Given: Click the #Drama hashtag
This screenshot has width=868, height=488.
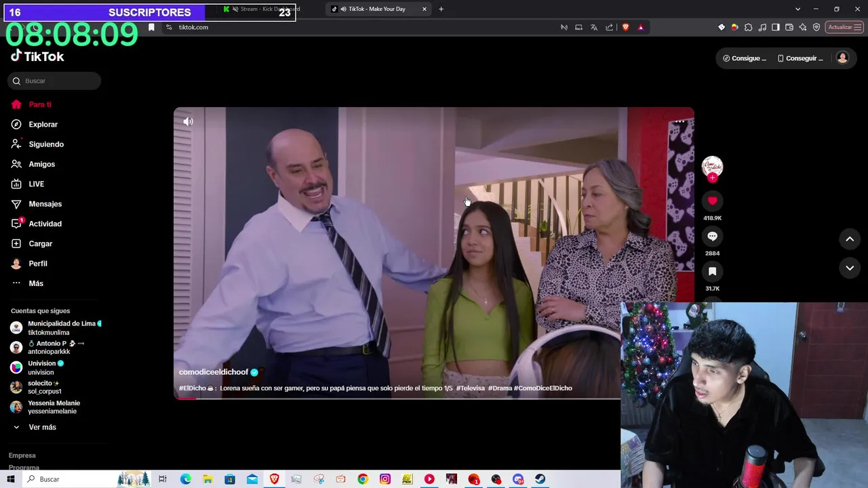Looking at the screenshot, I should click(x=500, y=388).
